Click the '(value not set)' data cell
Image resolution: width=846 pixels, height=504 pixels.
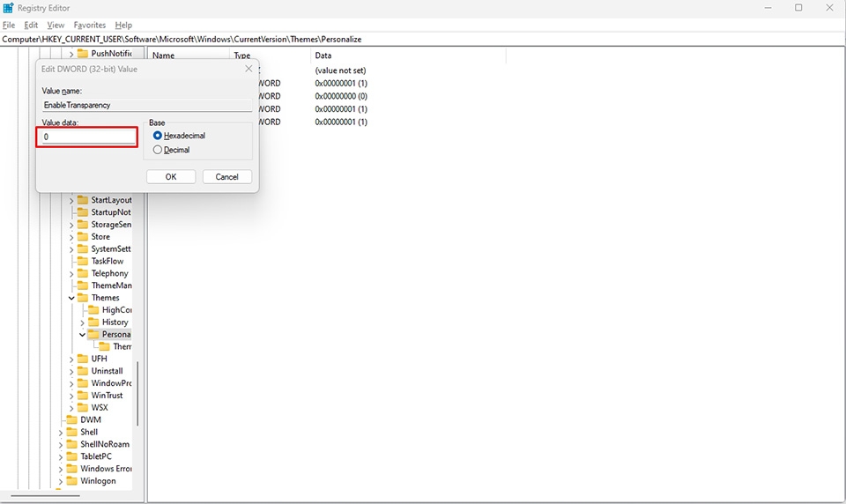tap(340, 70)
